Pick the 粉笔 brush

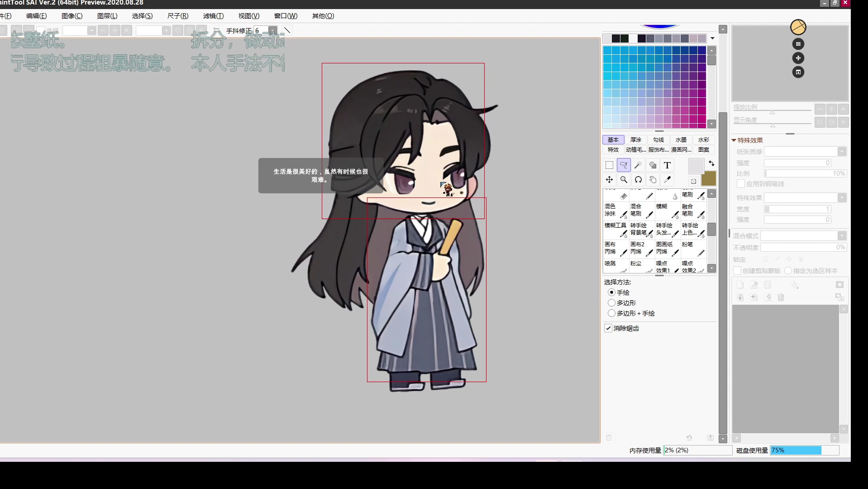pos(693,249)
